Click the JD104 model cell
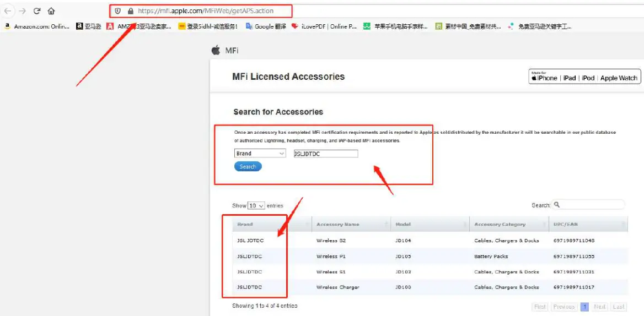This screenshot has height=316, width=644. point(403,241)
